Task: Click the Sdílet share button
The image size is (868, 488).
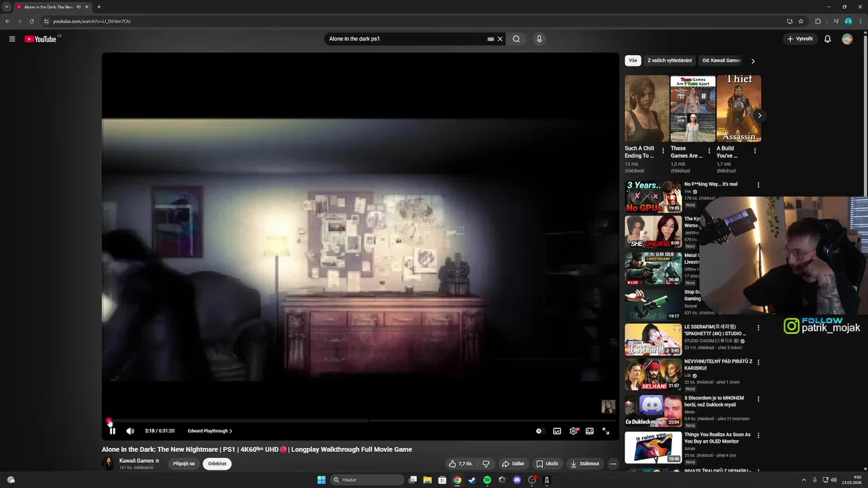Action: tap(513, 464)
